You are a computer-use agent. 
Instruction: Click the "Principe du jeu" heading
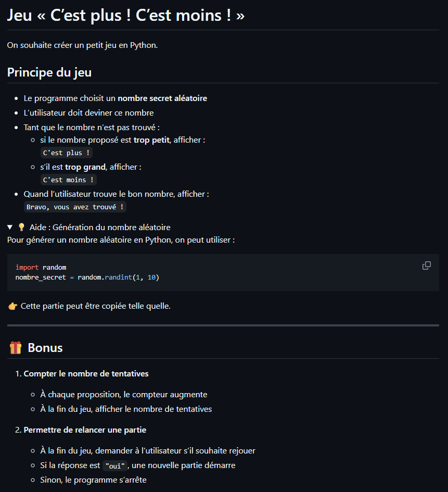click(49, 72)
